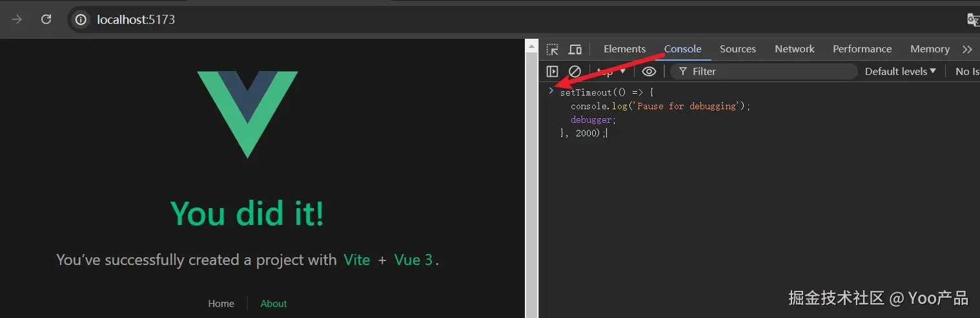This screenshot has width=980, height=318.
Task: Click the setTimeout line in console
Action: click(x=606, y=92)
